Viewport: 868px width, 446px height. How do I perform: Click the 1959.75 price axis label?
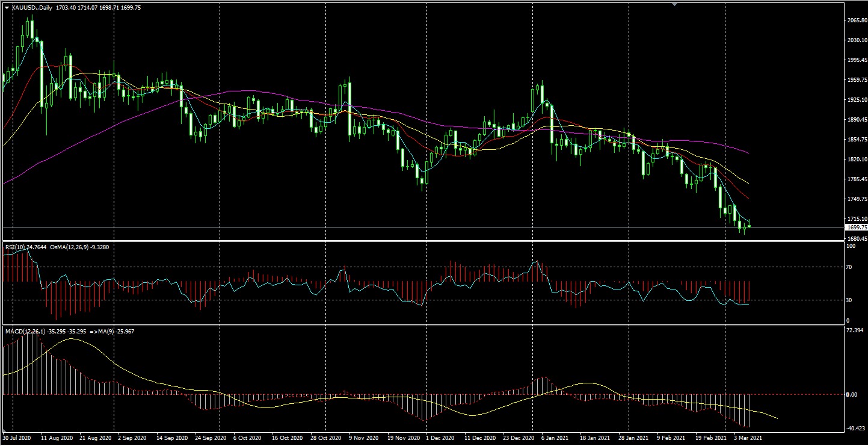856,80
